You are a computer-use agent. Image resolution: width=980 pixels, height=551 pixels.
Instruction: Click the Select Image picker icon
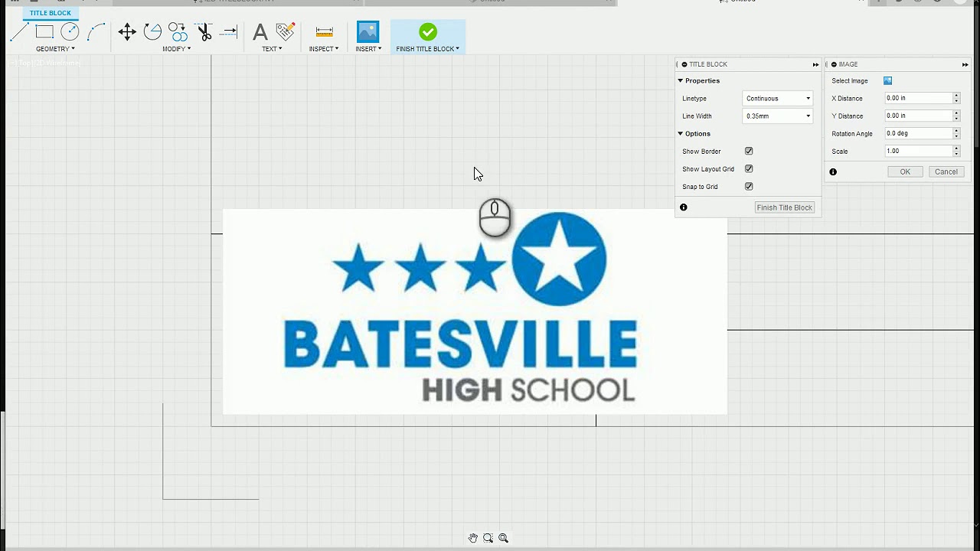887,80
